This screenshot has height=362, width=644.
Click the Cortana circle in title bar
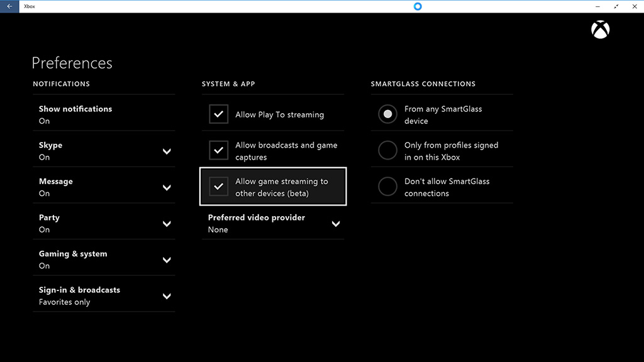click(x=418, y=6)
